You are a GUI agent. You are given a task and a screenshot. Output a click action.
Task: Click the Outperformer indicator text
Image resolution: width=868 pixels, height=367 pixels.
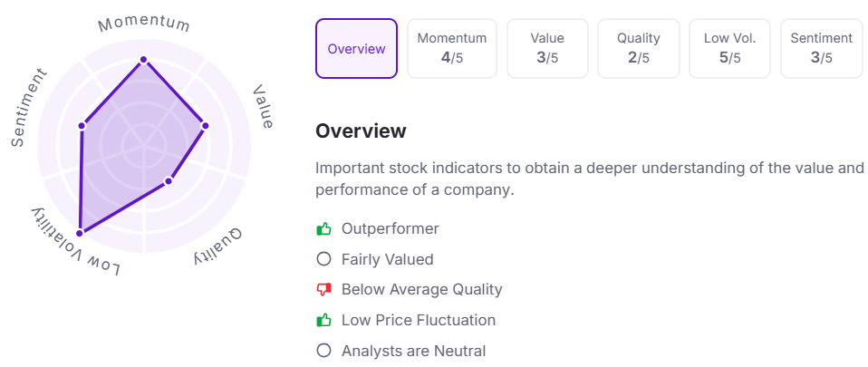pos(390,228)
